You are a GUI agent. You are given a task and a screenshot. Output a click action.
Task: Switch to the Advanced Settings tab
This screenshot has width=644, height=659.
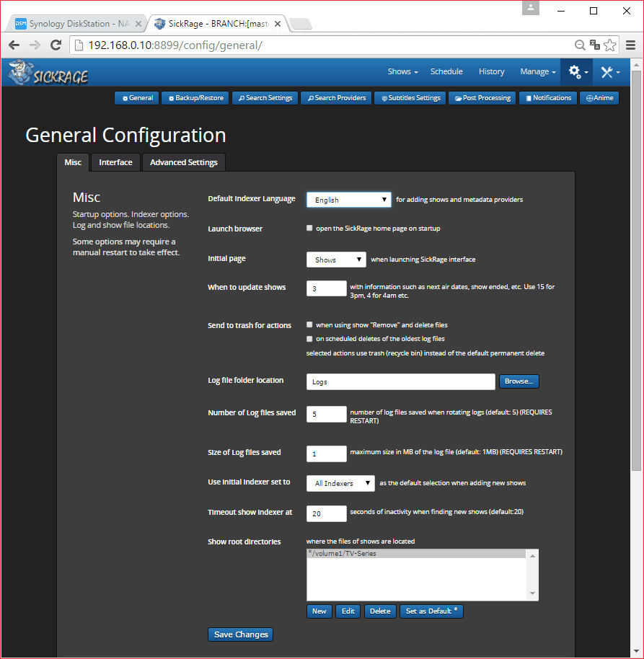(184, 163)
